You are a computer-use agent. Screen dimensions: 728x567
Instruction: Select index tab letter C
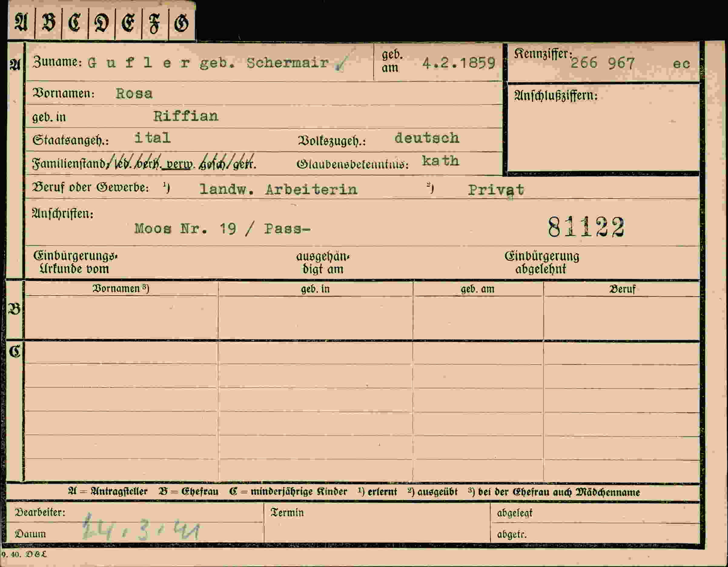pyautogui.click(x=75, y=23)
